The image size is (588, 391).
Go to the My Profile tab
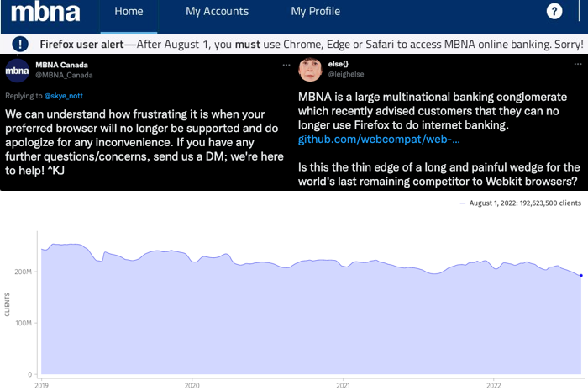315,12
